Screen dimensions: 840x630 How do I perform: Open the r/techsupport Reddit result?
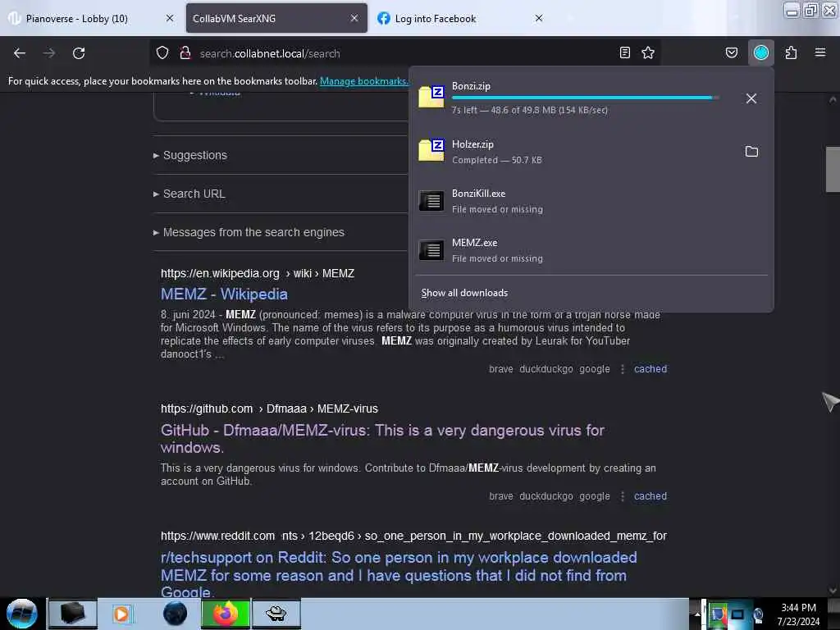coord(399,575)
